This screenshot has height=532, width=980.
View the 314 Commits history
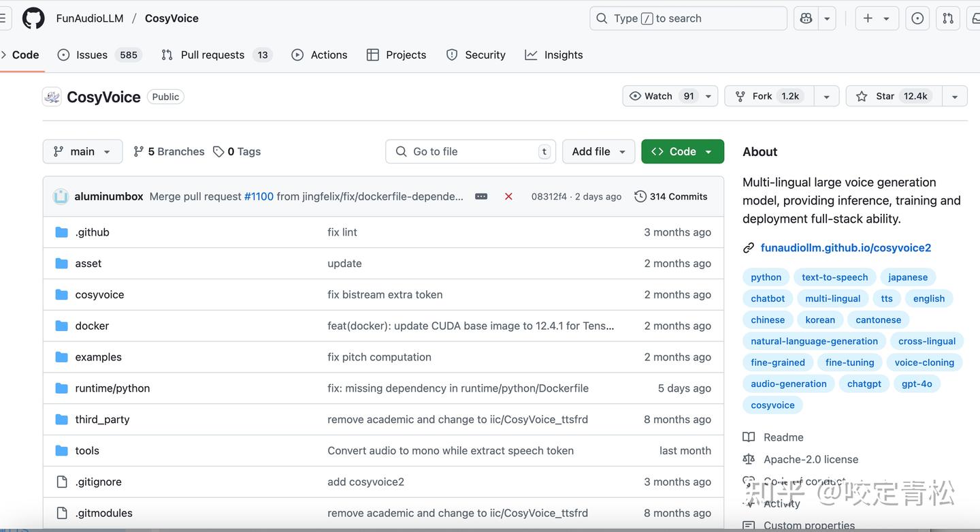(670, 196)
